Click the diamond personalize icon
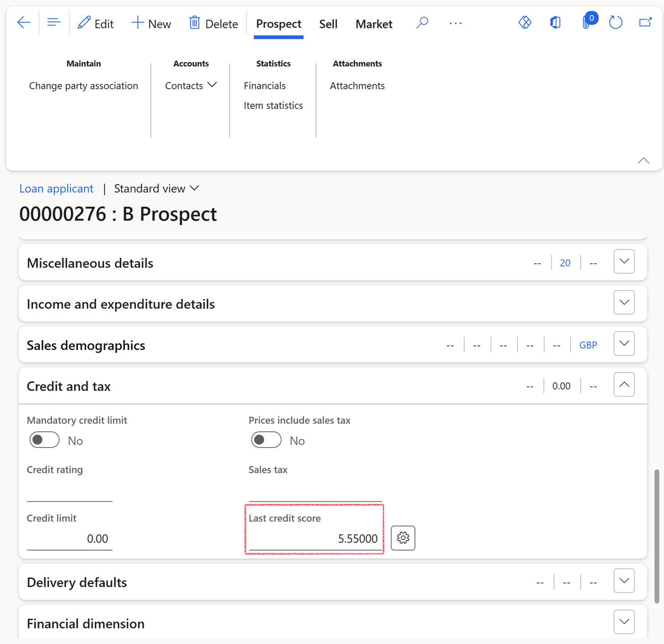 pyautogui.click(x=525, y=22)
